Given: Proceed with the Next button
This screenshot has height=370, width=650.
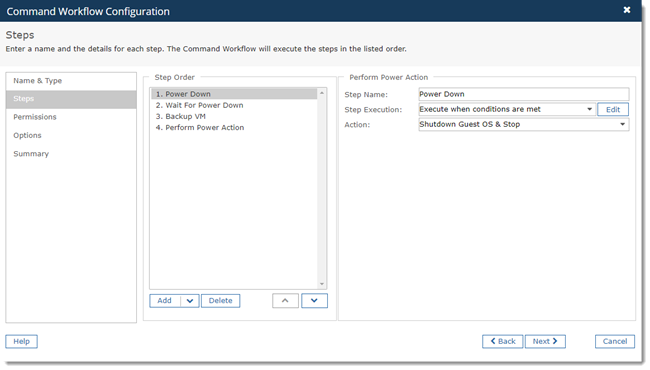Looking at the screenshot, I should (x=545, y=341).
